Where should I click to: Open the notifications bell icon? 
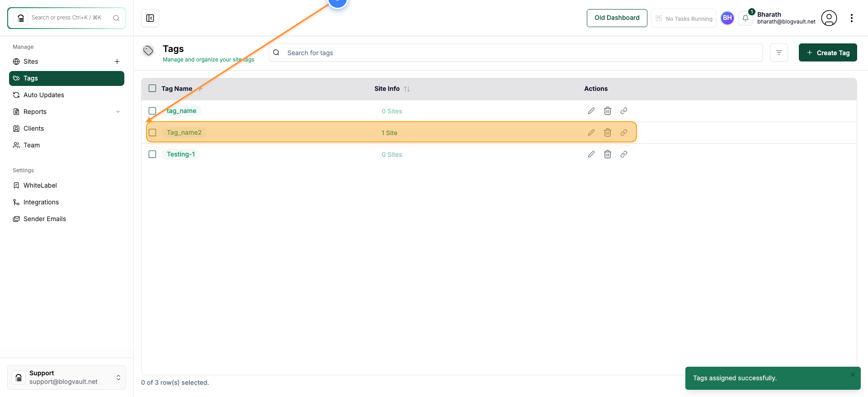click(745, 18)
